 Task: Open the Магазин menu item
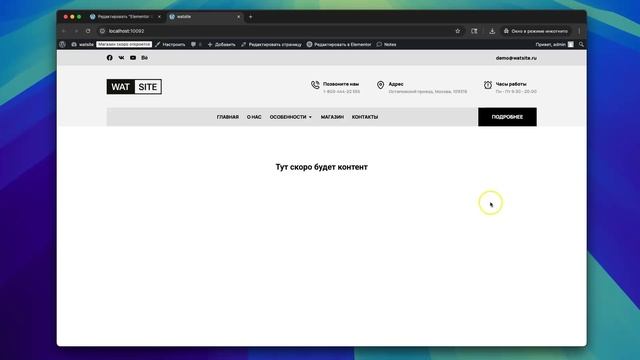(x=332, y=117)
